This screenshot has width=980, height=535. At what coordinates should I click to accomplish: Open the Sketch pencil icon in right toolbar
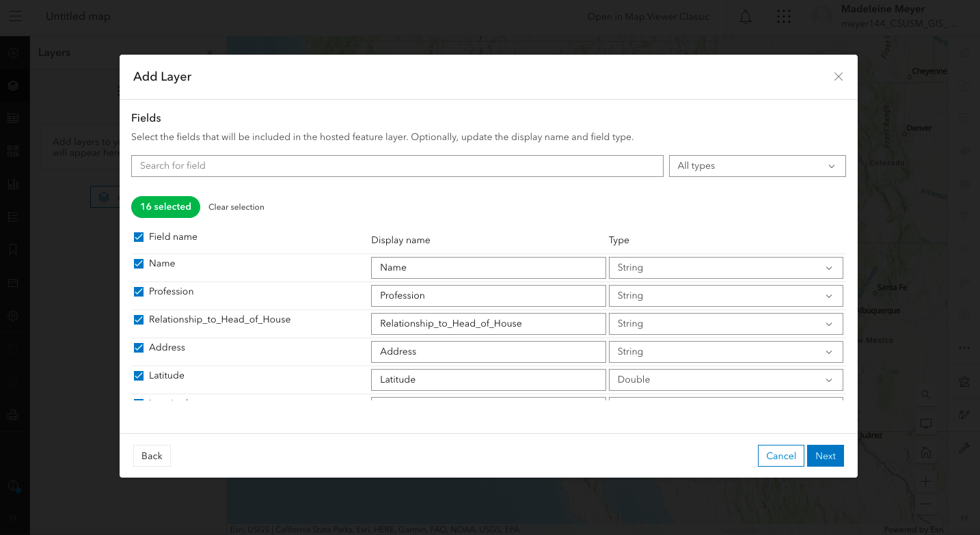pyautogui.click(x=964, y=414)
